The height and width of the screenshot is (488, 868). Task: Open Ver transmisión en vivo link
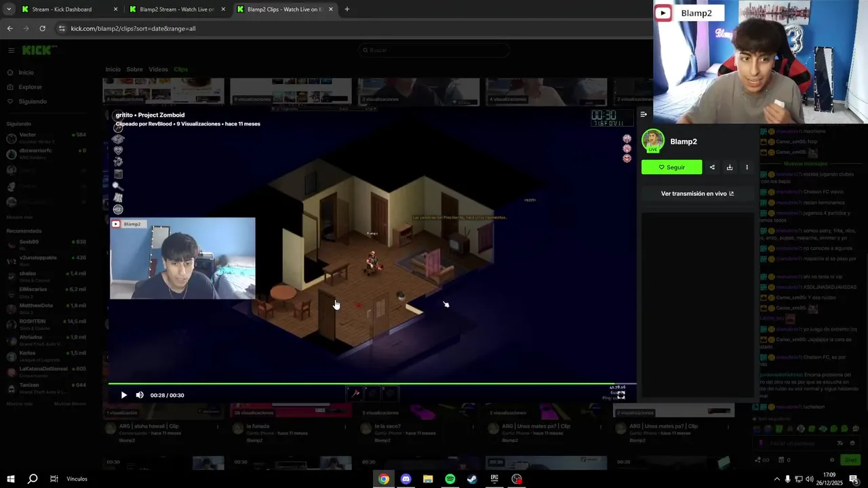point(697,194)
